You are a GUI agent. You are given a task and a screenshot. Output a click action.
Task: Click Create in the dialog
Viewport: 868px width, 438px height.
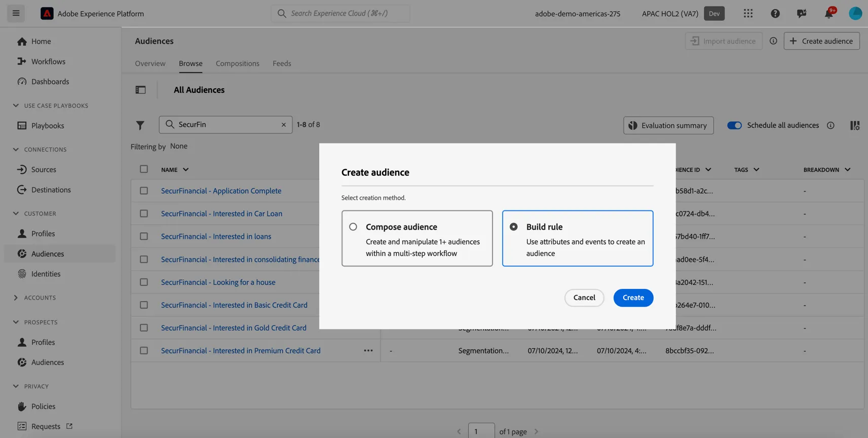click(633, 298)
